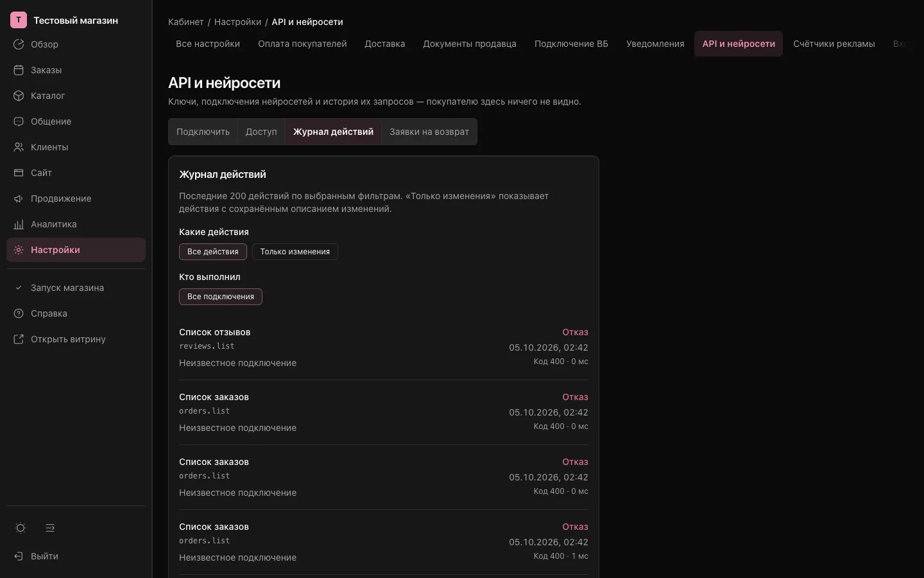The width and height of the screenshot is (924, 578).
Task: Open the Аналитика chart icon
Action: tap(19, 224)
